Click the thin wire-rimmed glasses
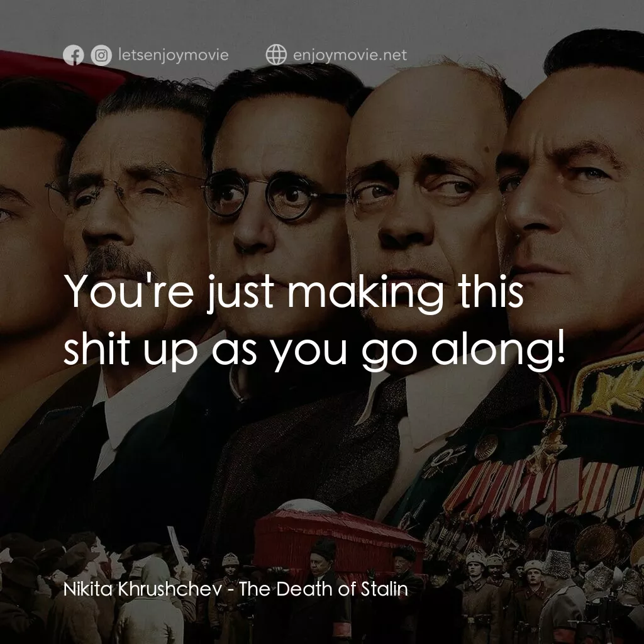Viewport: 644px width, 644px height. click(123, 187)
